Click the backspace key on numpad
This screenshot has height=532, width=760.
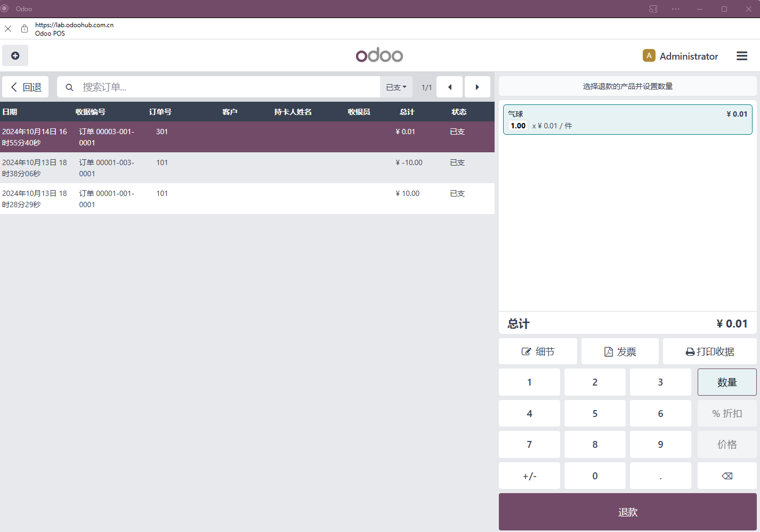pyautogui.click(x=727, y=476)
